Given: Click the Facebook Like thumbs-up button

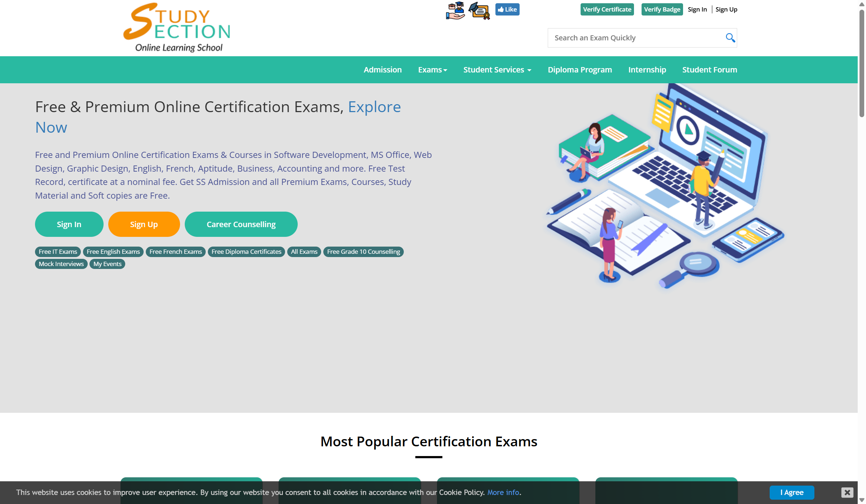Looking at the screenshot, I should pyautogui.click(x=507, y=9).
